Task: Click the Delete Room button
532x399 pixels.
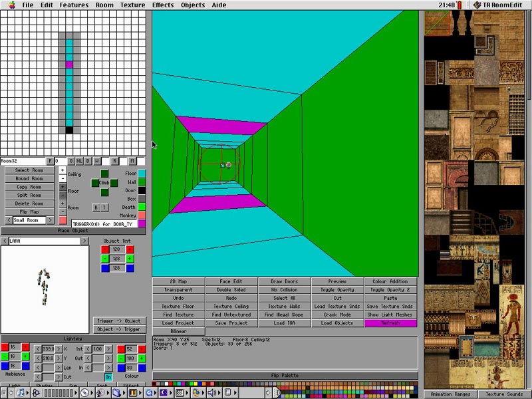Action: tap(30, 203)
